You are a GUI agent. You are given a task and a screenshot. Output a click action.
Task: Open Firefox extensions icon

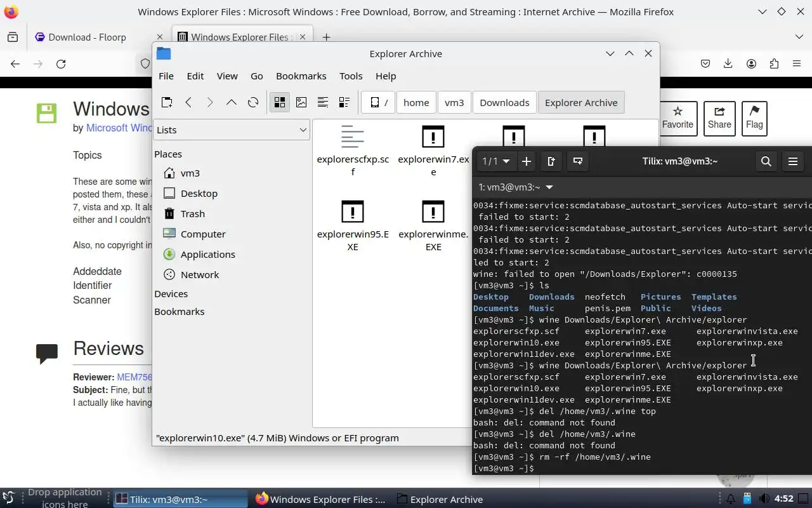click(x=774, y=63)
